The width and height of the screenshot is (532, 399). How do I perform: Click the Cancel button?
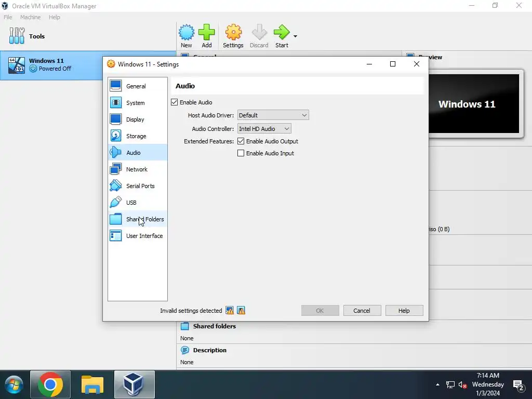[x=362, y=311]
